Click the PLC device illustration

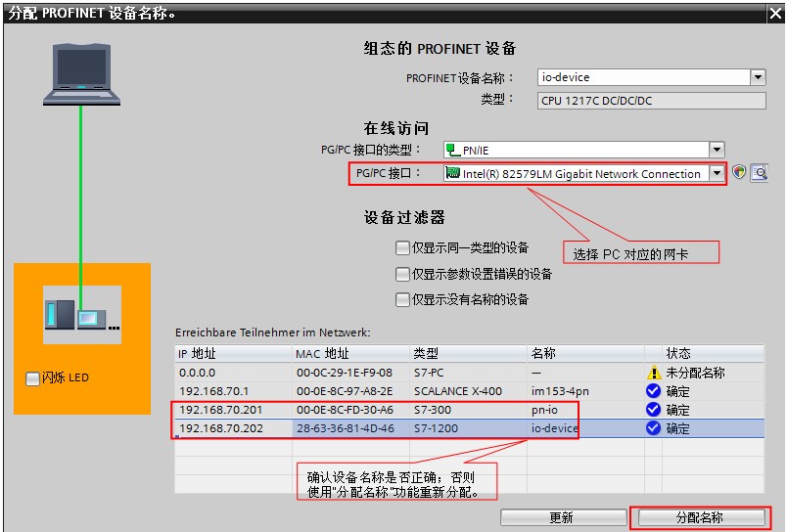[x=82, y=314]
